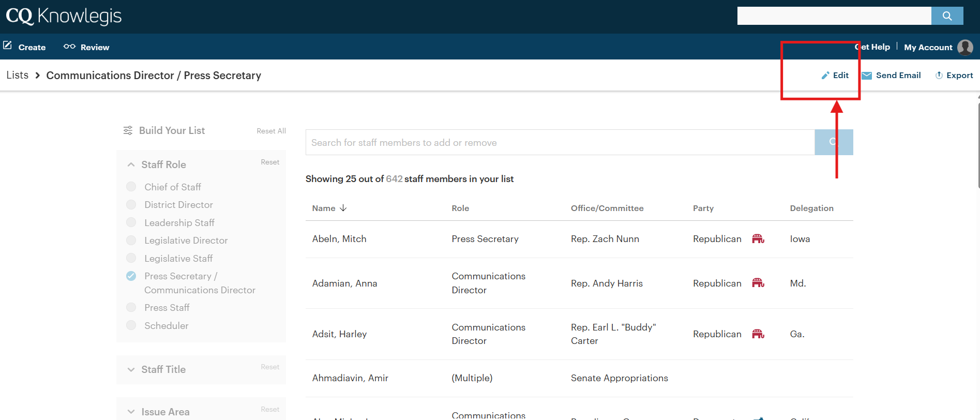The width and height of the screenshot is (980, 420).
Task: Click the staff member search field
Action: (560, 142)
